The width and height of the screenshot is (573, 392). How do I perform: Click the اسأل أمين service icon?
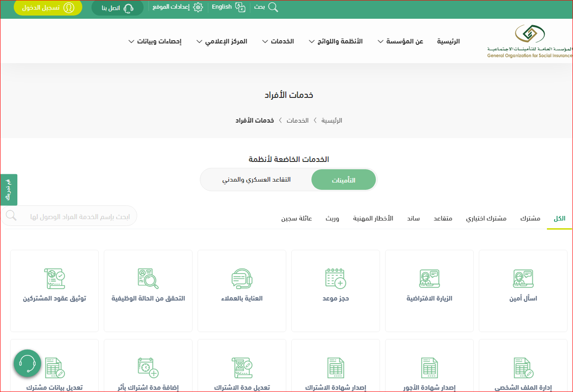[523, 279]
